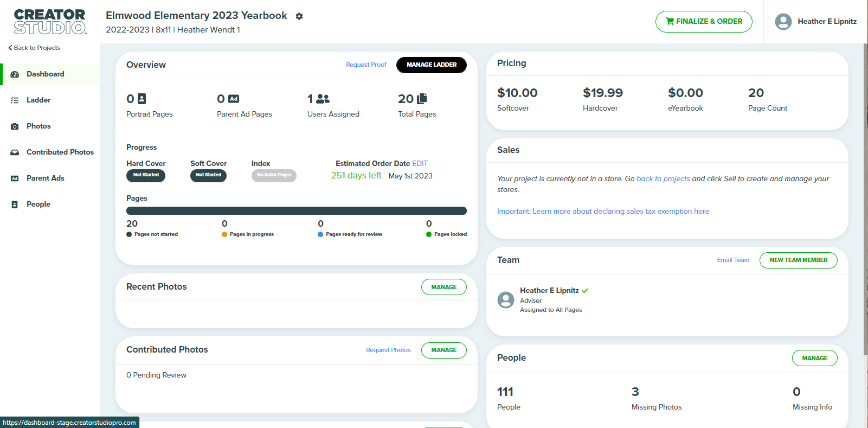Image resolution: width=868 pixels, height=428 pixels.
Task: Click the Dashboard sidebar icon
Action: tap(15, 74)
